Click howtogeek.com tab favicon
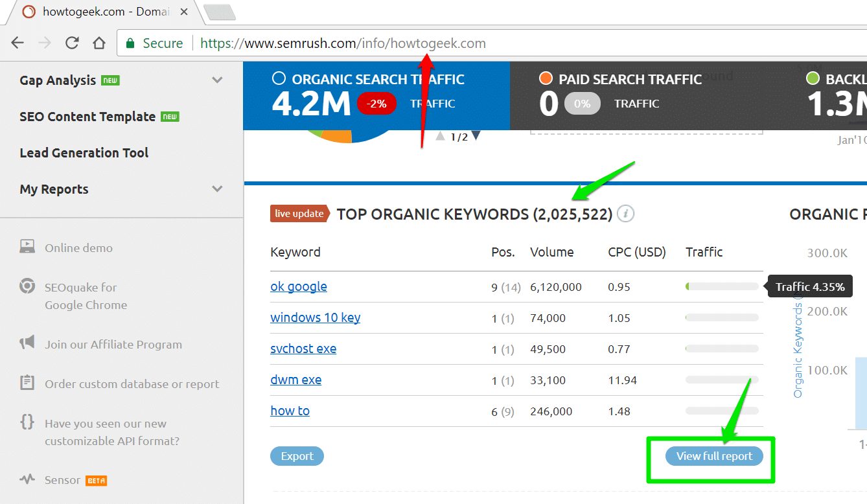Screen dimensions: 867x504 27,11
